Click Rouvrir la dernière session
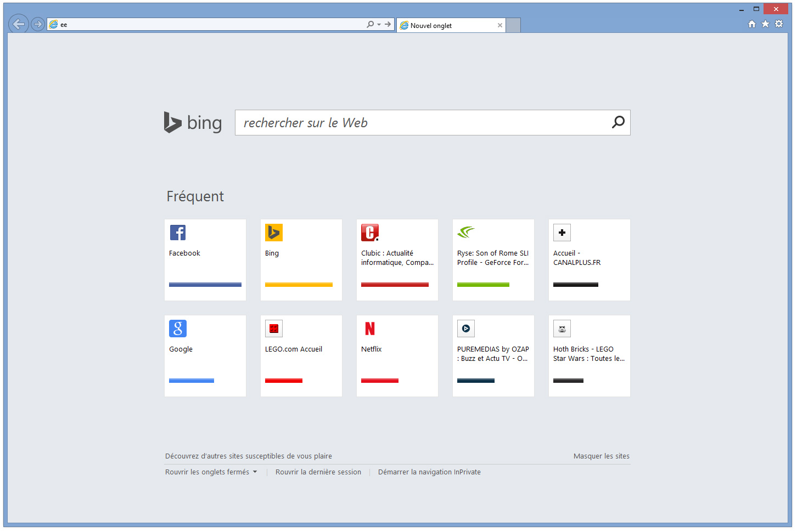 click(318, 472)
